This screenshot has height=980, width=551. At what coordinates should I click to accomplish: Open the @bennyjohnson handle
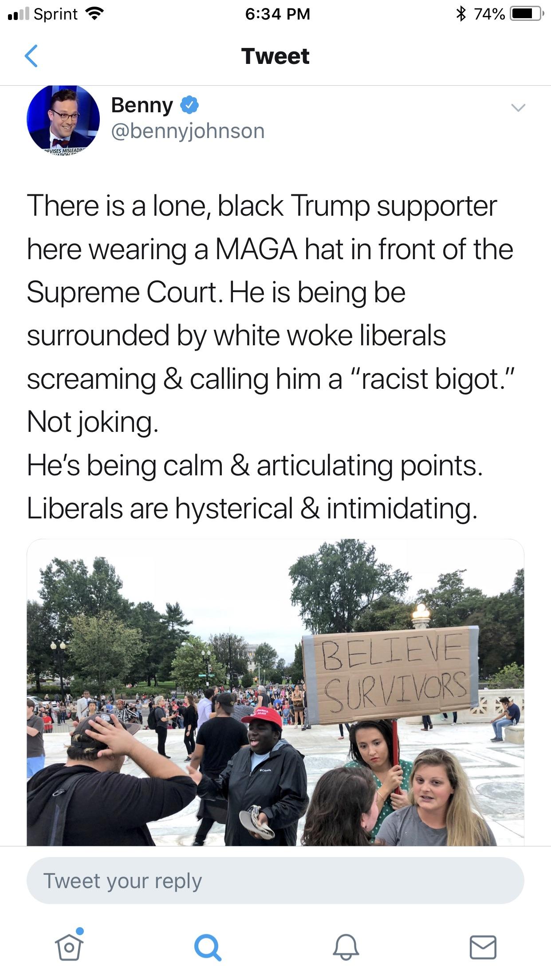(188, 131)
